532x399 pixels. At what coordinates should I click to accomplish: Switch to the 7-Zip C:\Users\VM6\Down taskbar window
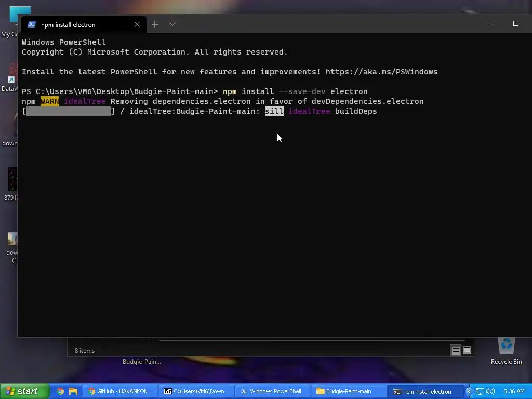tap(196, 391)
